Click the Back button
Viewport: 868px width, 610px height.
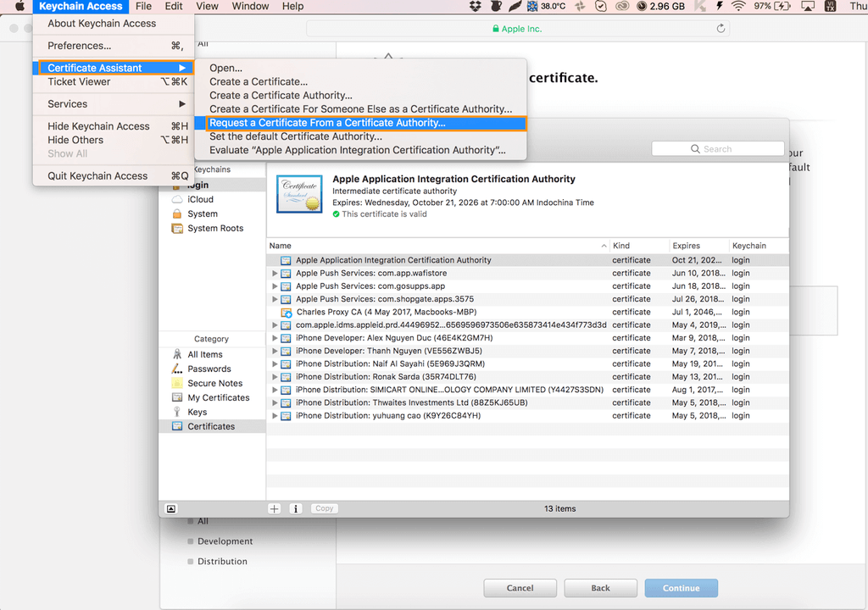click(601, 588)
